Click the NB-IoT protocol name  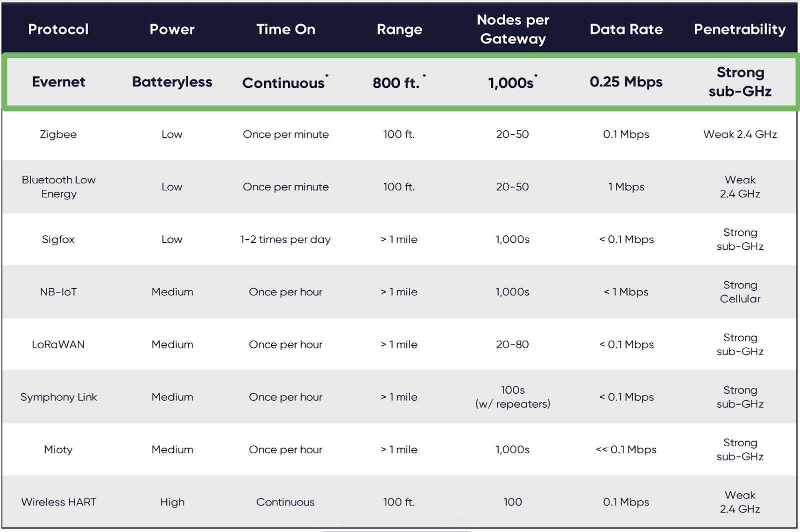coord(58,292)
